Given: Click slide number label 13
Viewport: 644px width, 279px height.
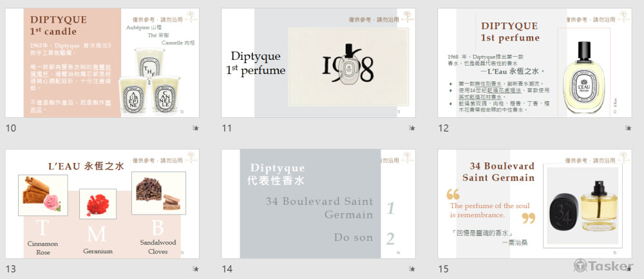Looking at the screenshot, I should tap(11, 269).
